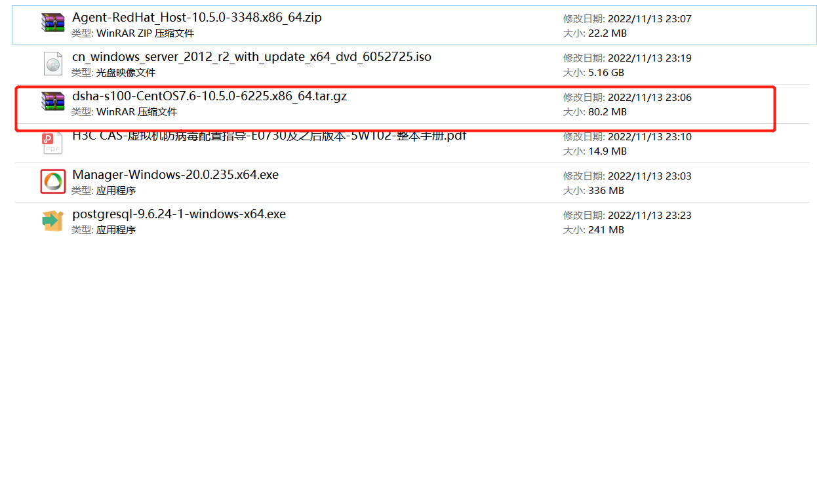Viewport: 817px width, 504px height.
Task: Click the type text '光盘映像文件'
Action: coord(126,73)
